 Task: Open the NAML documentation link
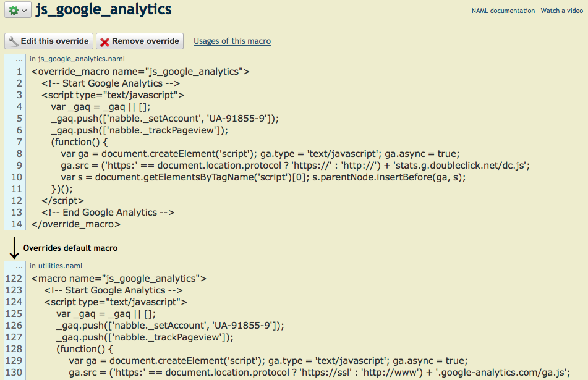(x=503, y=11)
